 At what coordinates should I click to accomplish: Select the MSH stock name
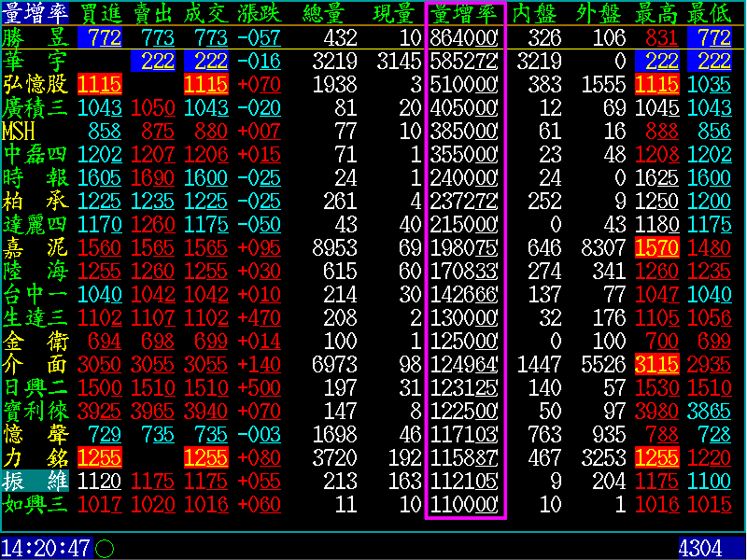tap(19, 131)
